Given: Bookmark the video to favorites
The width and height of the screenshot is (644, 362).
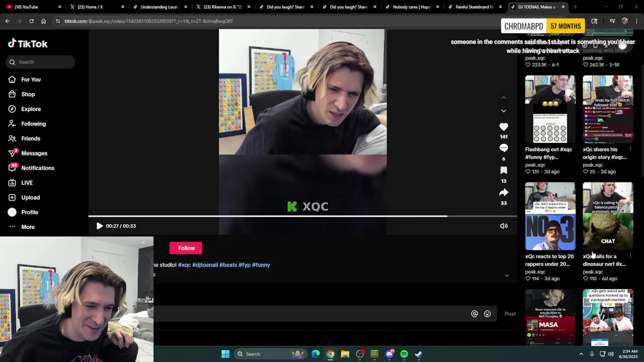Looking at the screenshot, I should point(504,170).
